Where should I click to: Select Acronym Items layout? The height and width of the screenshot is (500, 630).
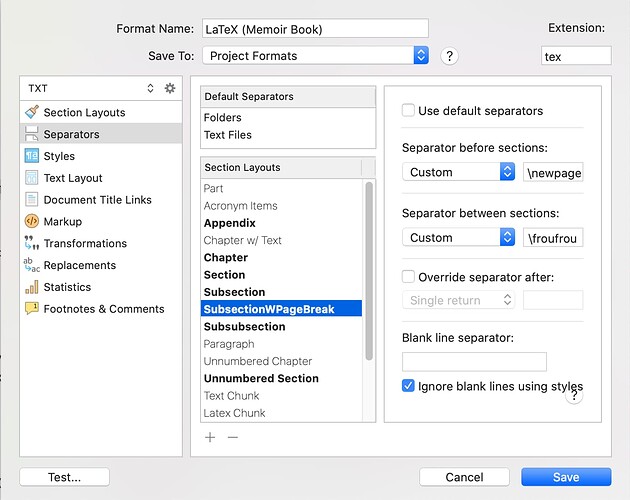click(x=281, y=205)
